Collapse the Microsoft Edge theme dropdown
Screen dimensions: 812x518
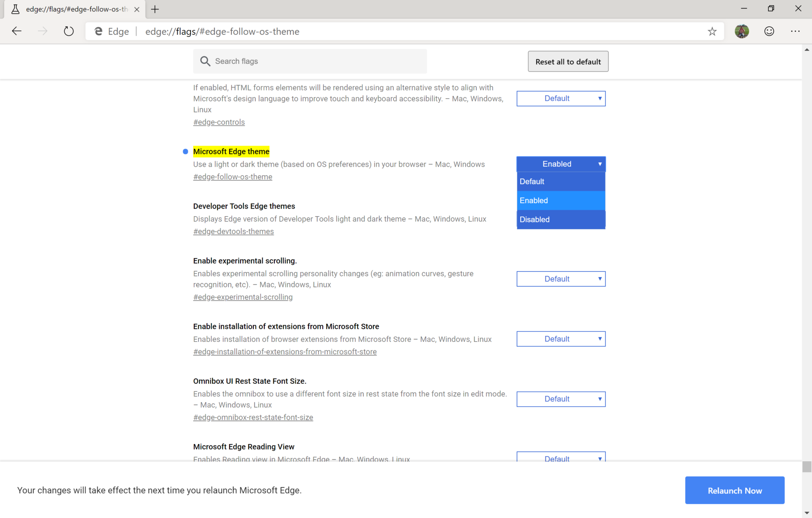tap(561, 164)
